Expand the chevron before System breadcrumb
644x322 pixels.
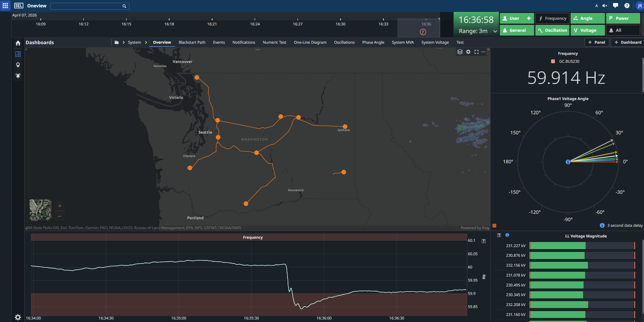coord(124,42)
